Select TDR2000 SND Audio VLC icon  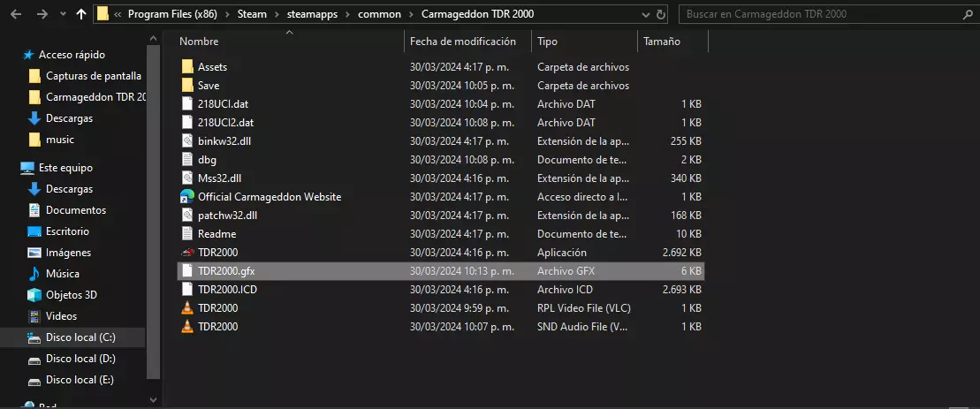186,327
